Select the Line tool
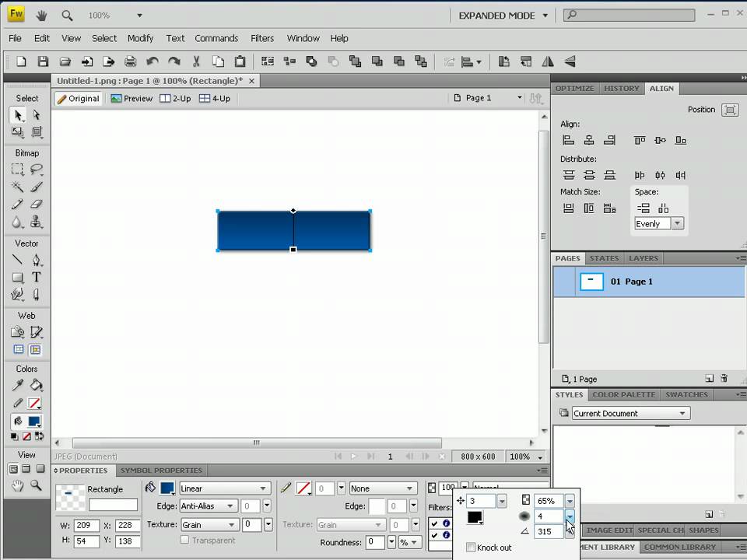 click(18, 260)
